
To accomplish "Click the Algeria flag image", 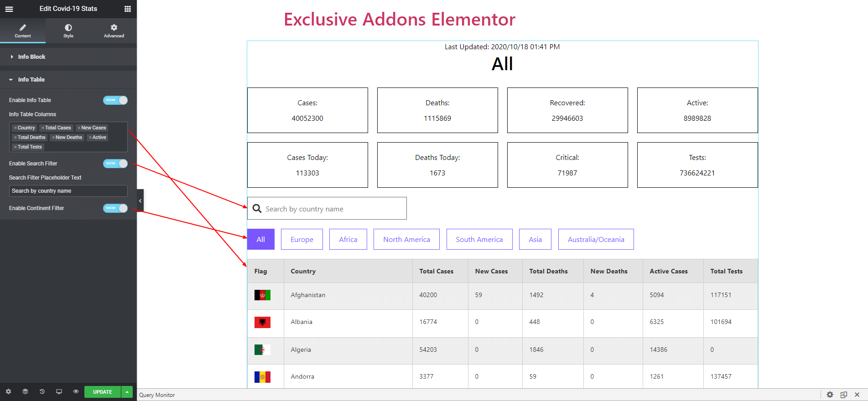I will click(x=262, y=350).
